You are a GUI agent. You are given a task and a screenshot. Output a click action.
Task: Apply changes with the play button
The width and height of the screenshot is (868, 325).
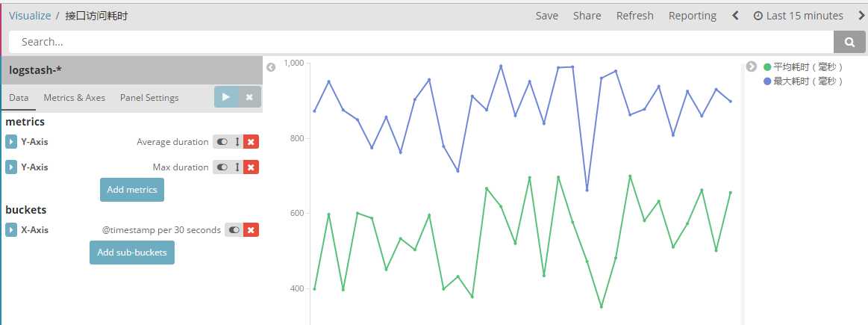[x=226, y=97]
